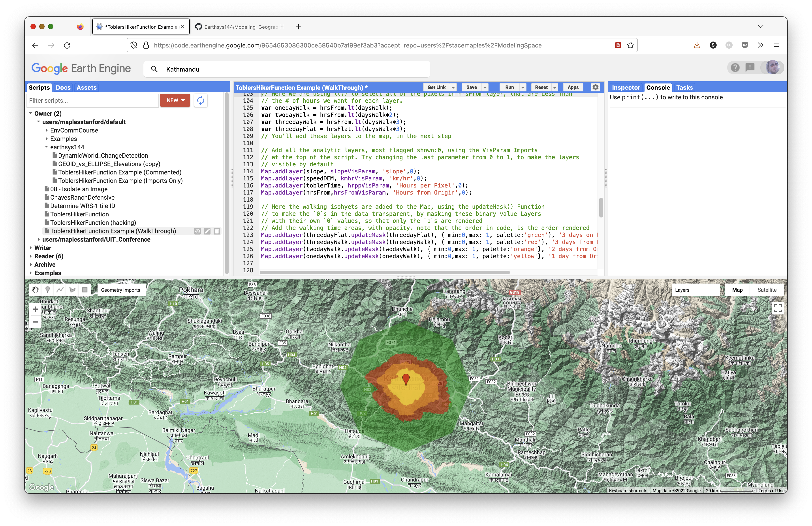The height and width of the screenshot is (526, 812).
Task: Click the red Kathmandu map marker
Action: tap(406, 379)
